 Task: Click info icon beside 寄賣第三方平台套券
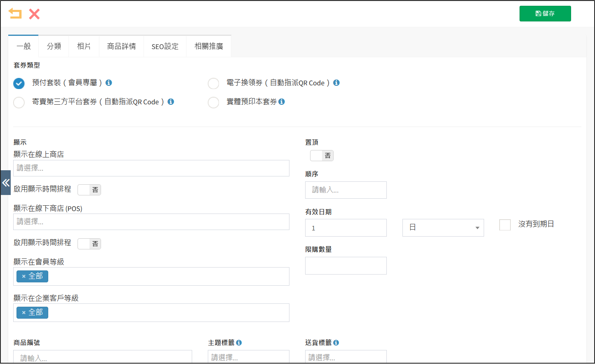tap(171, 101)
